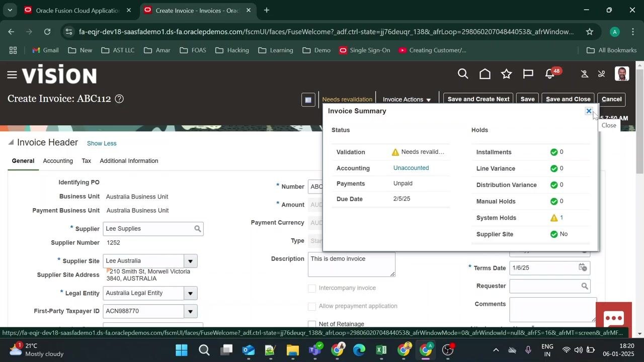Screen dimensions: 644x362
Task: Click the Unaccounted link in Invoice Summary
Action: coord(411,168)
